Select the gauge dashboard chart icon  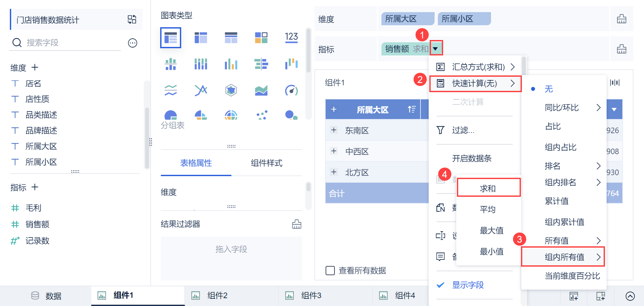291,90
